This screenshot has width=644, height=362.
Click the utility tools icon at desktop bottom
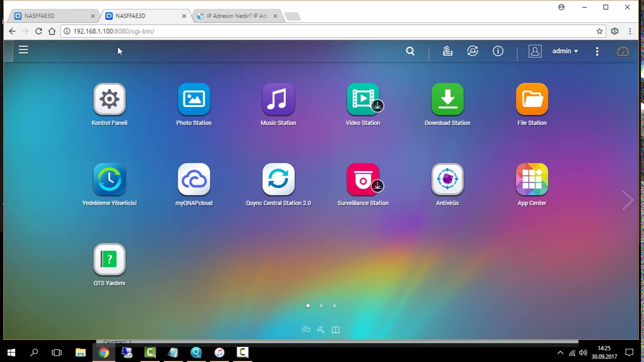(x=321, y=330)
